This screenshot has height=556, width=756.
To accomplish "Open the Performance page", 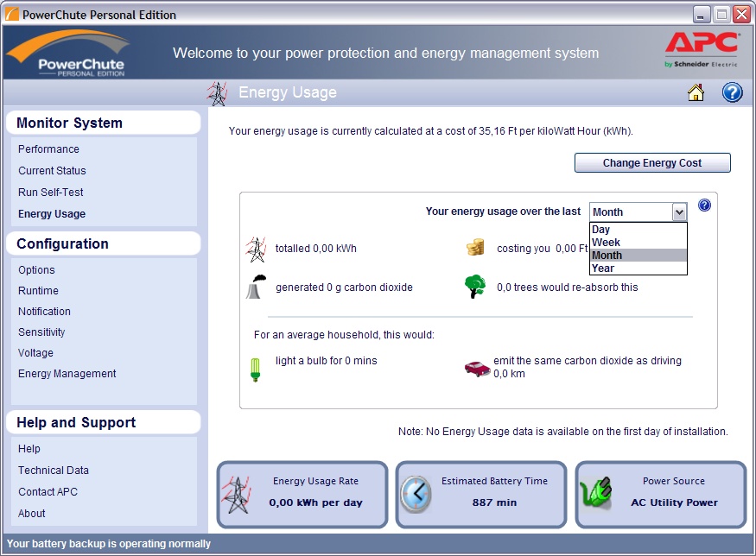I will [x=48, y=149].
